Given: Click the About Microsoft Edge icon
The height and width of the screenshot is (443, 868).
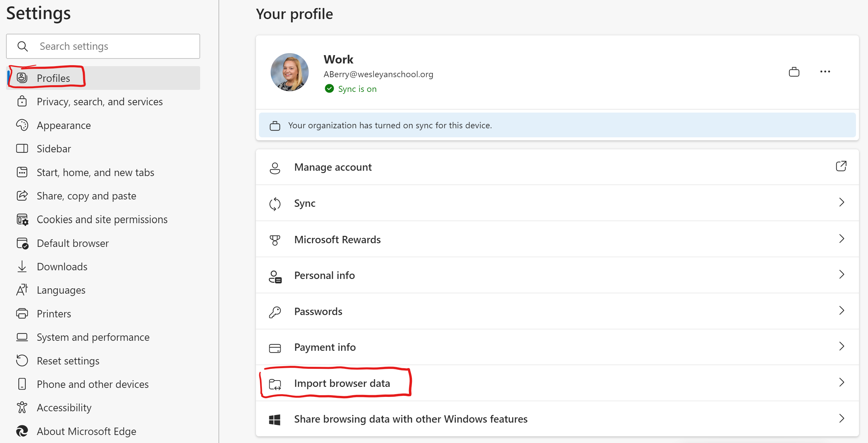Looking at the screenshot, I should (22, 431).
